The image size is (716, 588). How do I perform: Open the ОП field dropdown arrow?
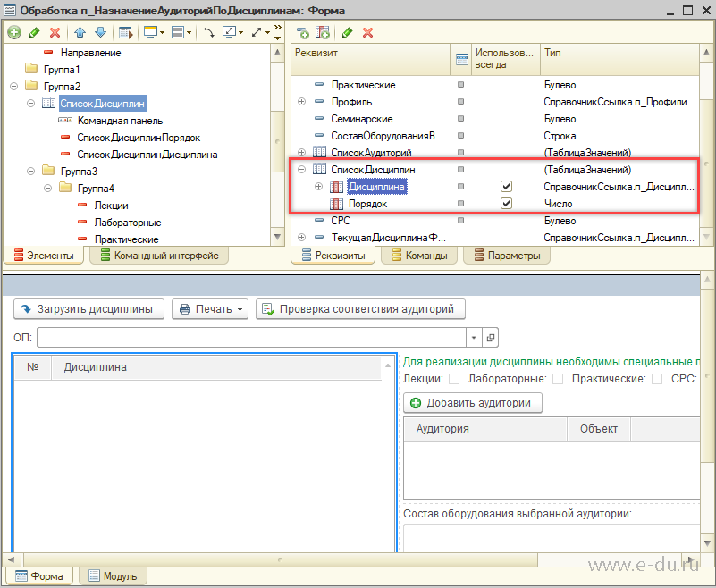point(474,338)
